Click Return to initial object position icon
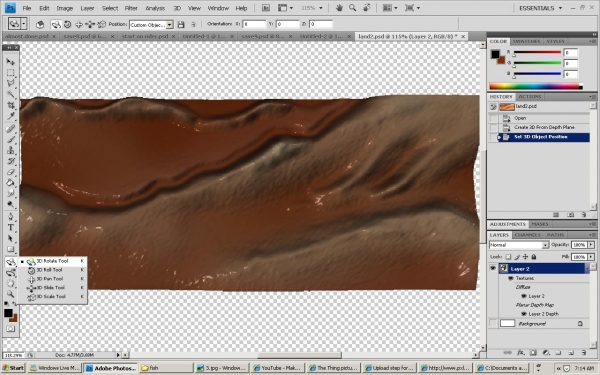This screenshot has width=600, height=375. click(40, 24)
